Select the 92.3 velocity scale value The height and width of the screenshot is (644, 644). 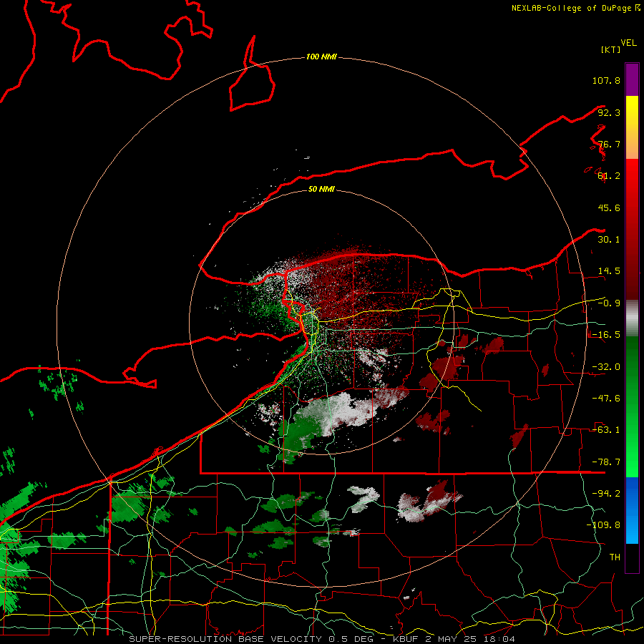point(609,112)
